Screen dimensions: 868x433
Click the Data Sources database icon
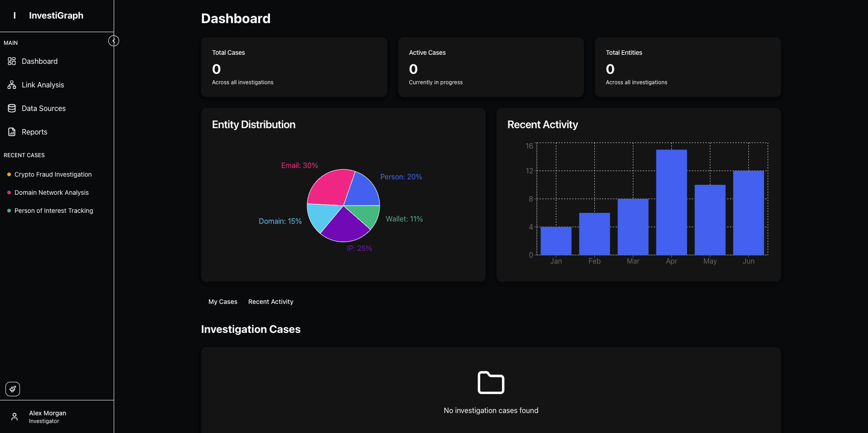pyautogui.click(x=12, y=108)
